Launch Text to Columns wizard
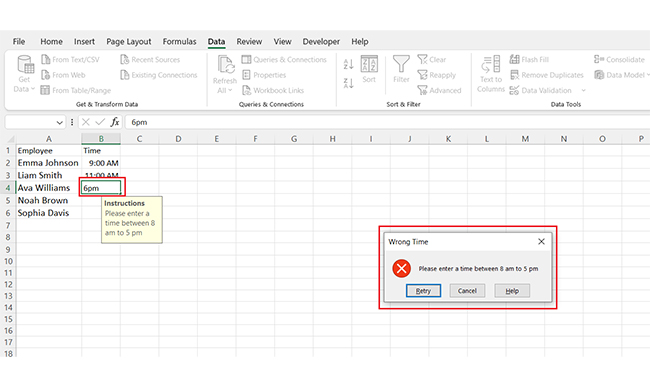 click(x=491, y=75)
